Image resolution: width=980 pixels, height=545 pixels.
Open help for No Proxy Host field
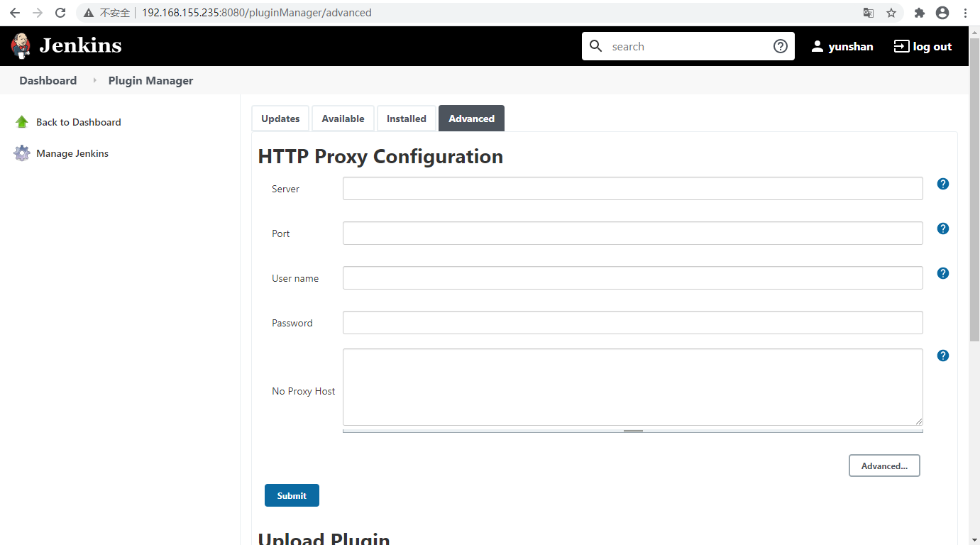943,356
